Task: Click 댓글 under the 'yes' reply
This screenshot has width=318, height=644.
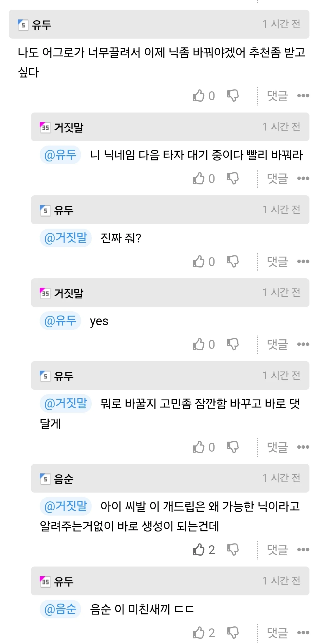Action: click(x=277, y=344)
